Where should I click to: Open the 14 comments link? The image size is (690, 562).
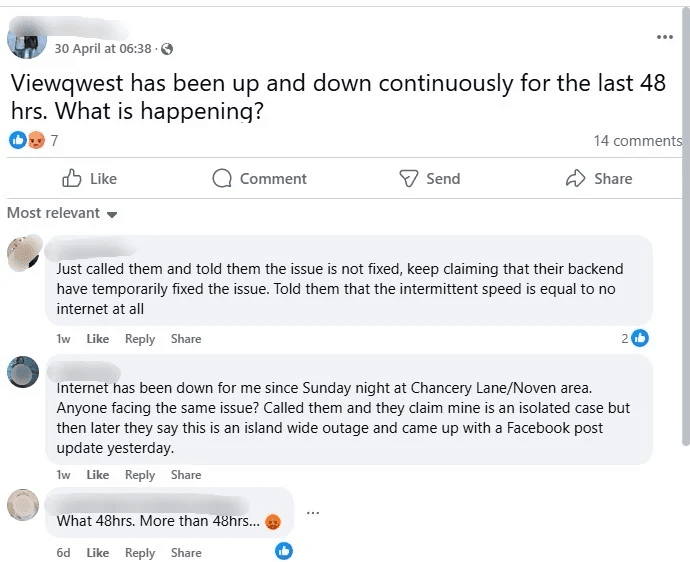tap(637, 141)
